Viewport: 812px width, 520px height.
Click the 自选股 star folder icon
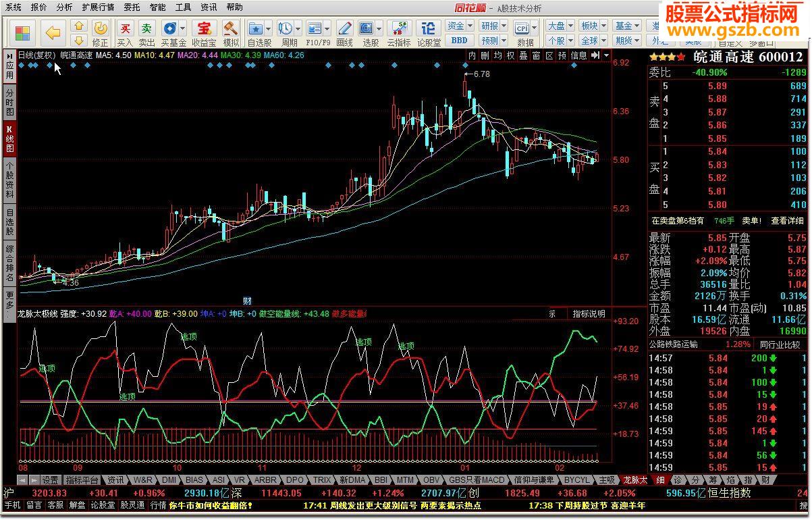pos(255,28)
